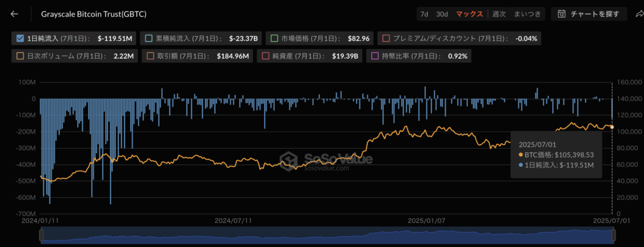
Task: Switch to 週次 interval
Action: (499, 14)
